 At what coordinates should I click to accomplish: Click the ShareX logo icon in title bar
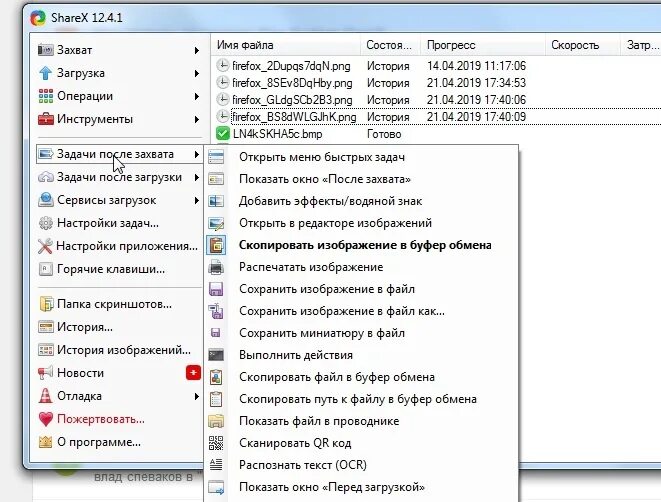pyautogui.click(x=38, y=18)
